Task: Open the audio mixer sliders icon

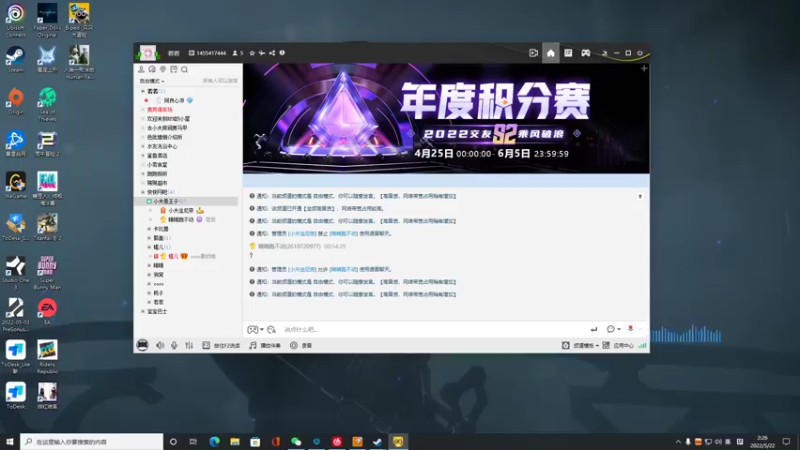Action: tap(189, 345)
